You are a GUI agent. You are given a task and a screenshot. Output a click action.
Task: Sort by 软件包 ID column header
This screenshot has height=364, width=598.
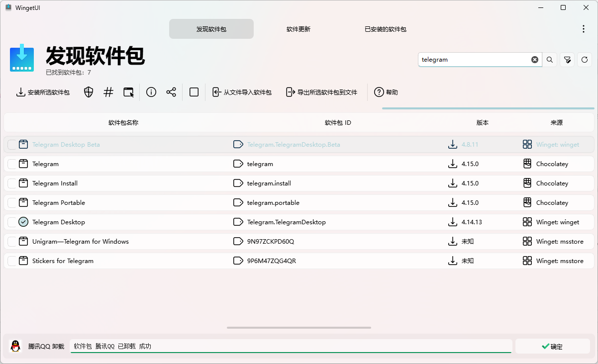coord(338,122)
